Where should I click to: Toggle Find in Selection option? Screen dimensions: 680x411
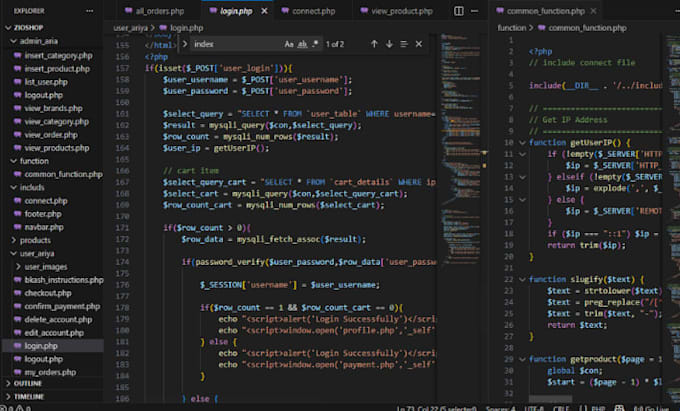[x=404, y=44]
